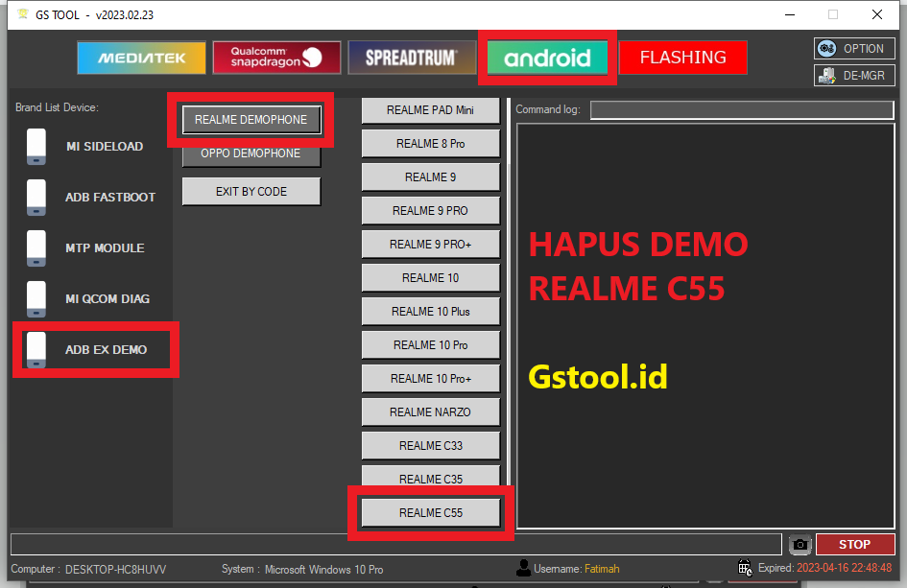Switch to the Android tab
The width and height of the screenshot is (907, 588).
coord(547,58)
